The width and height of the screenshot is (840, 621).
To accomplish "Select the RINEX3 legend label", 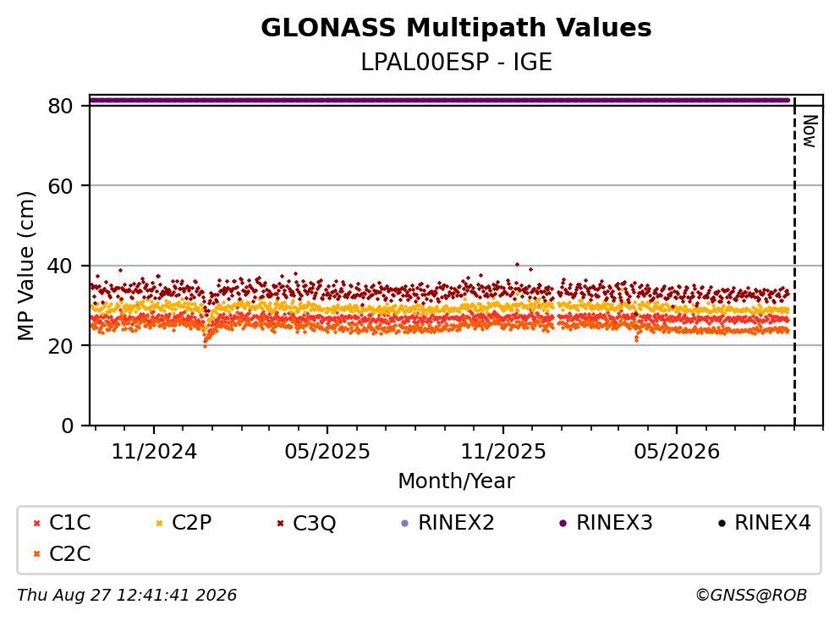I will click(x=614, y=523).
